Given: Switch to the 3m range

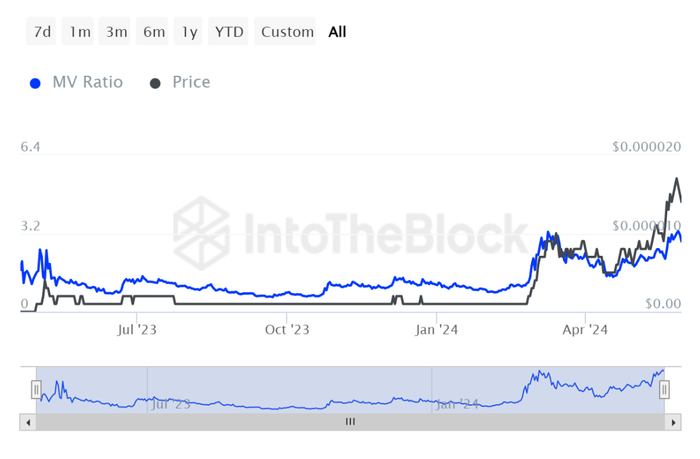Looking at the screenshot, I should (x=114, y=31).
